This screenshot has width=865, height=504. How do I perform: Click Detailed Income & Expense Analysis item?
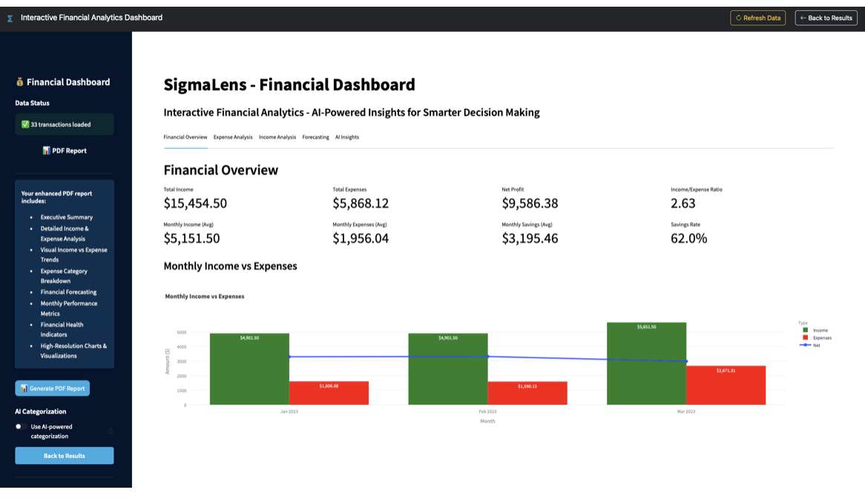(65, 233)
